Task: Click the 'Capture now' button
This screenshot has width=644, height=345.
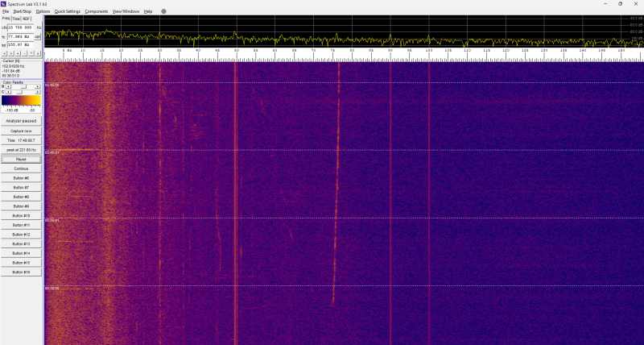Action: 21,131
